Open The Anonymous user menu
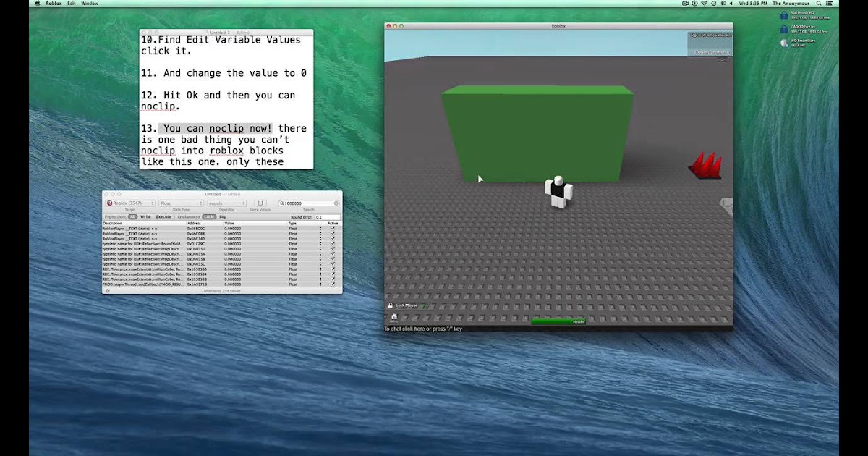Viewport: 868px width, 456px height. tap(791, 4)
